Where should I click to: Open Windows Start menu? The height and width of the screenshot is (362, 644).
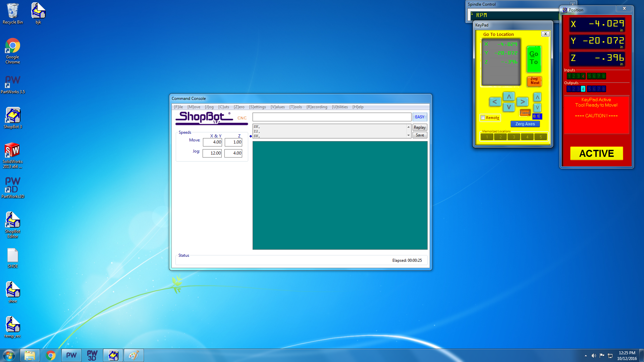(9, 355)
